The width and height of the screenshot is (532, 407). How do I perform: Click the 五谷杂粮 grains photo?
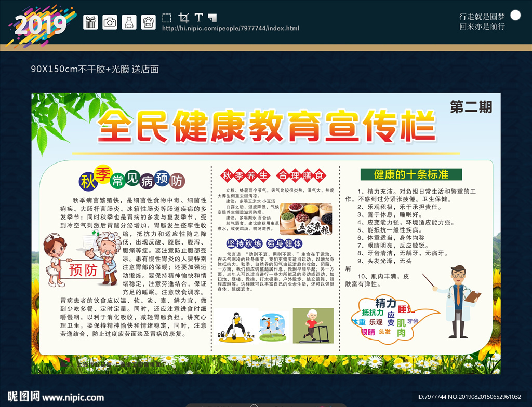[x=306, y=219]
